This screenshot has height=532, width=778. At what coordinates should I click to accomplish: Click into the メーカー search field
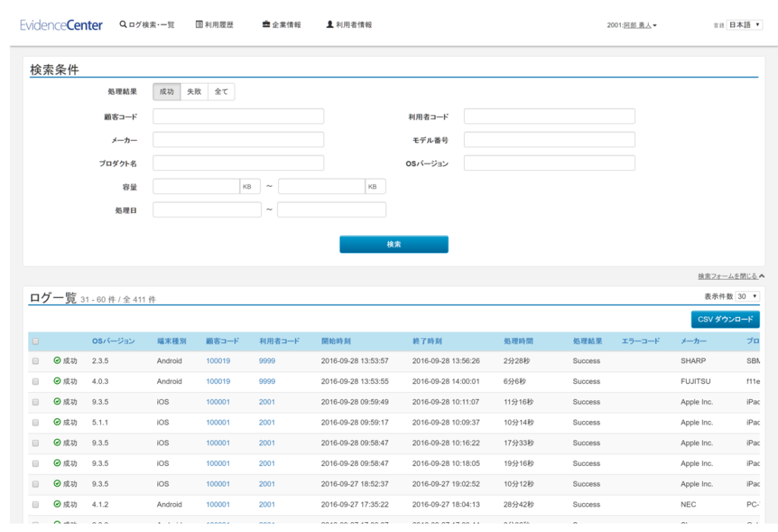(x=238, y=139)
